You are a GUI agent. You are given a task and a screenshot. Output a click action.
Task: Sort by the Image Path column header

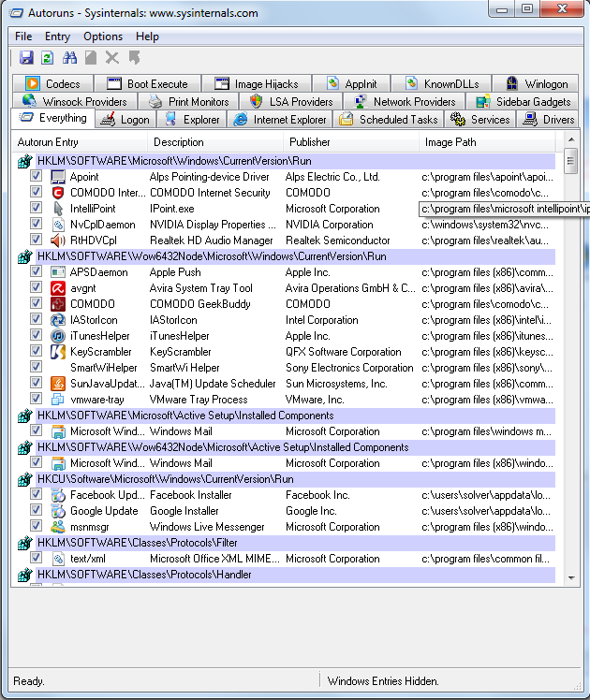point(487,142)
